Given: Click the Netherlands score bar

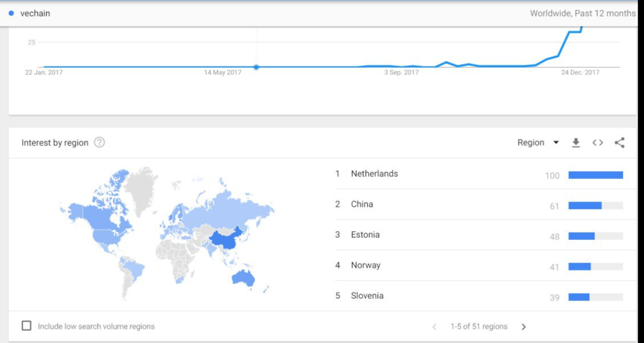Looking at the screenshot, I should tap(596, 175).
